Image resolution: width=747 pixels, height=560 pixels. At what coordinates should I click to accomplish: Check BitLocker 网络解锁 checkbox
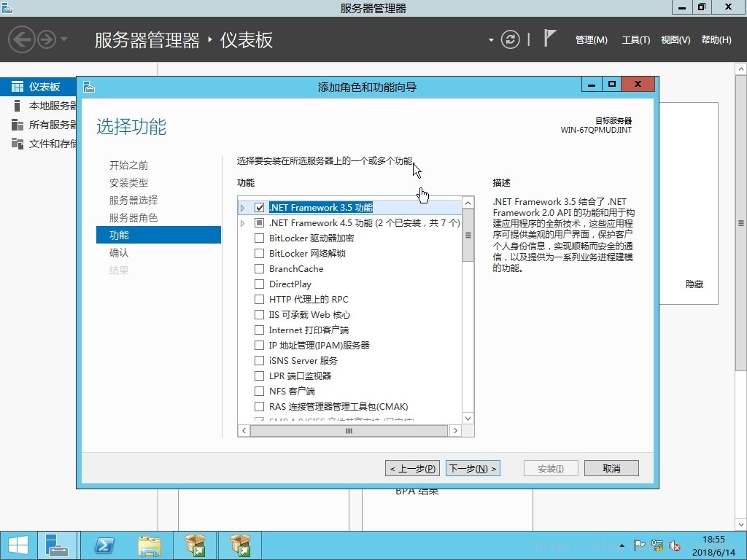[259, 253]
